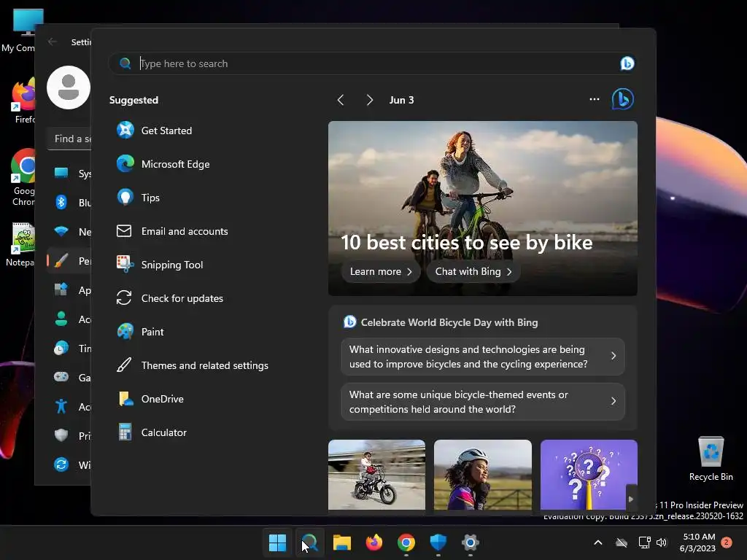Click Find a setting box in Settings

click(x=69, y=139)
